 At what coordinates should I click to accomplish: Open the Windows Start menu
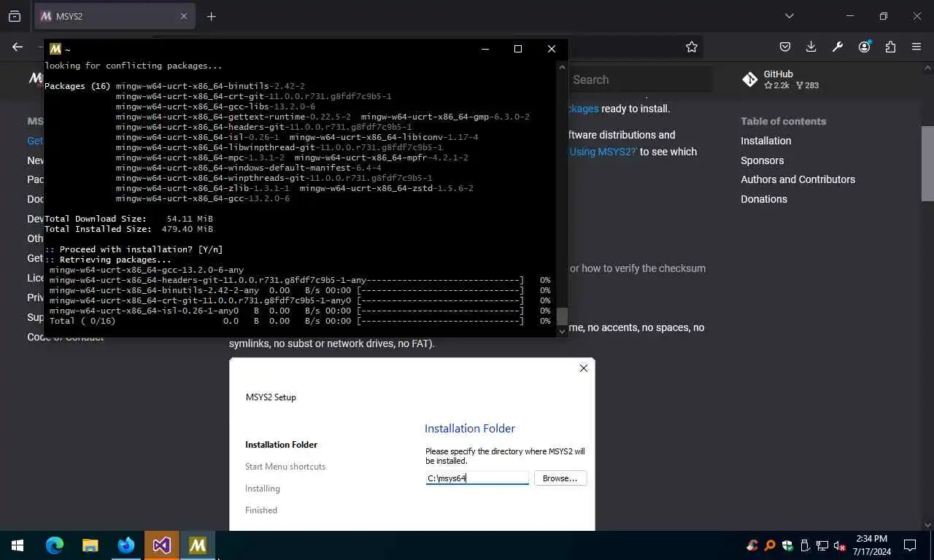click(18, 545)
